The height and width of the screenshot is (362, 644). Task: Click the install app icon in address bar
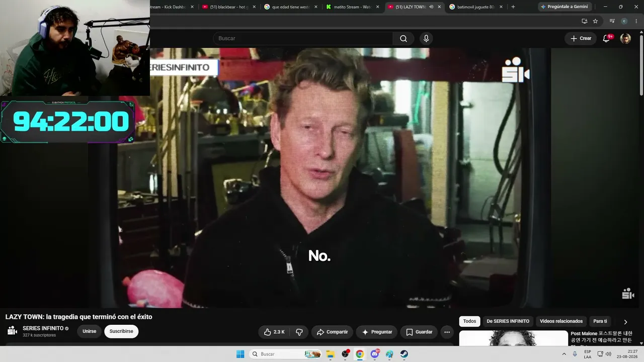[x=584, y=21]
